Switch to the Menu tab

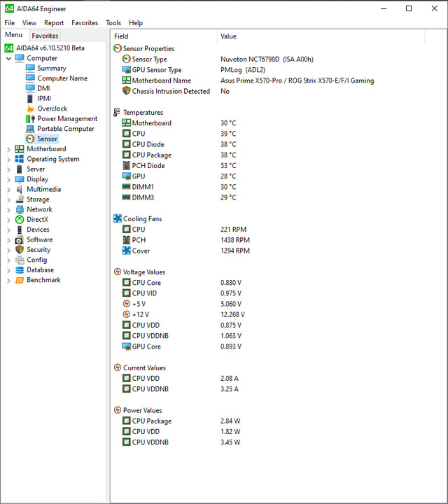pyautogui.click(x=14, y=35)
